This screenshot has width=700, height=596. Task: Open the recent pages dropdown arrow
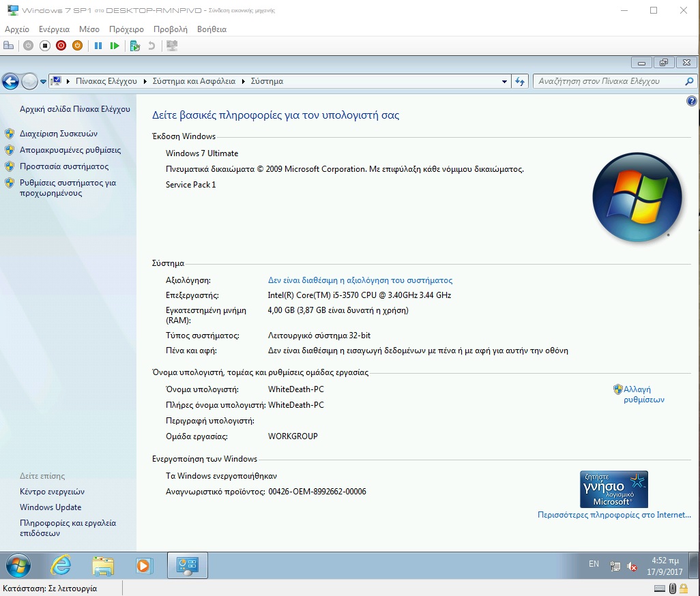[43, 82]
